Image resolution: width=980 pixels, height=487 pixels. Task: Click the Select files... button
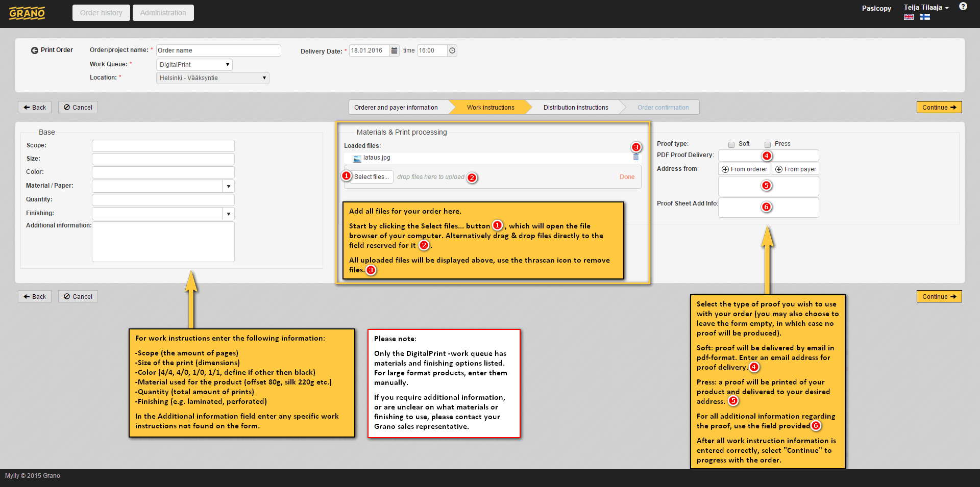(x=371, y=177)
